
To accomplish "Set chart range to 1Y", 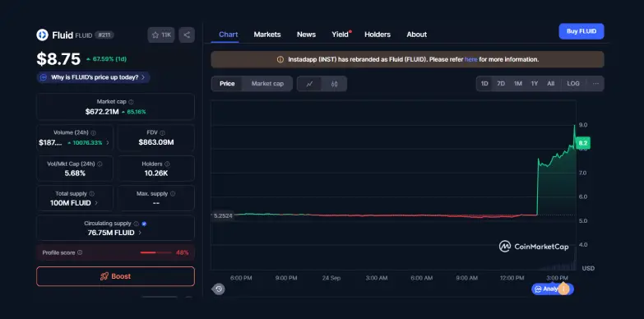I will click(535, 84).
